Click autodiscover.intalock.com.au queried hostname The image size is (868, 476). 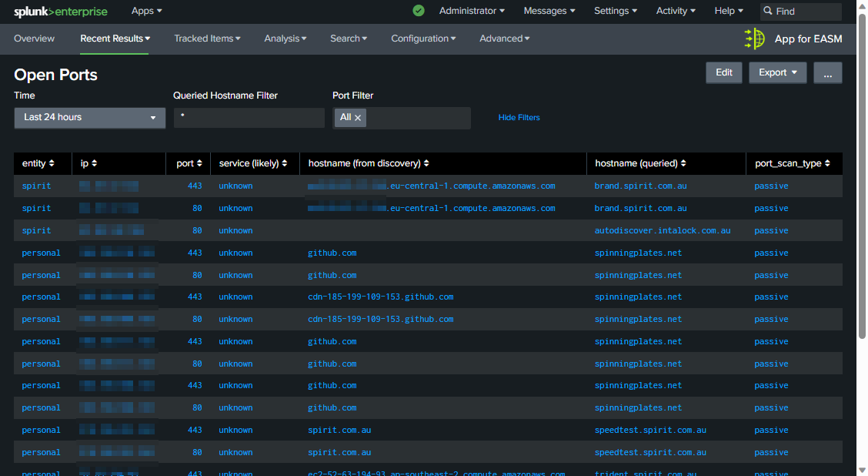(x=663, y=230)
